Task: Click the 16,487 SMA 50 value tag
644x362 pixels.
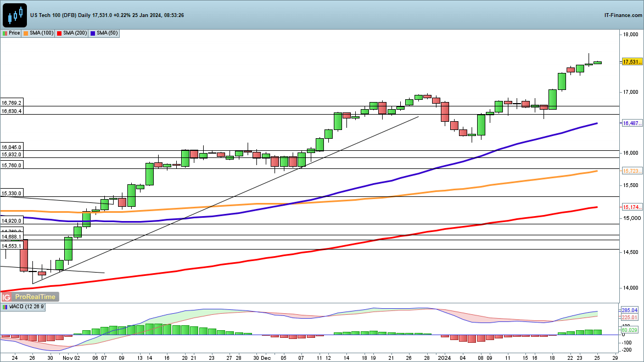Action: 631,124
